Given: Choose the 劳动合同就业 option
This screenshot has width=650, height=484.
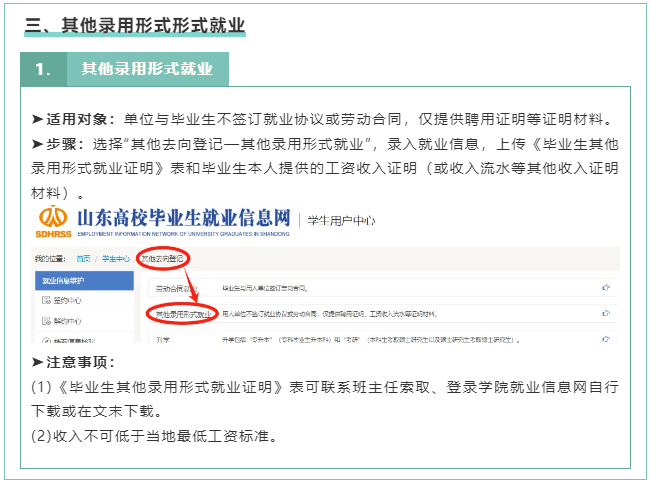Looking at the screenshot, I should (x=170, y=289).
